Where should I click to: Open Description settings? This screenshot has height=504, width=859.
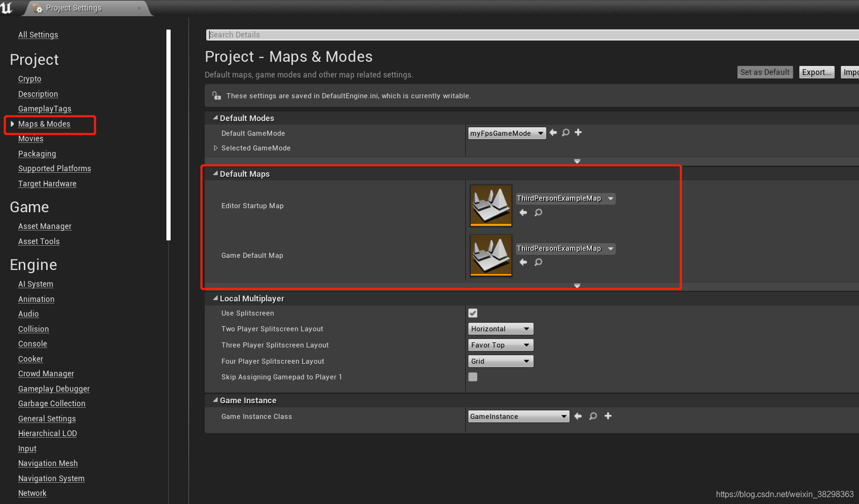[x=38, y=94]
